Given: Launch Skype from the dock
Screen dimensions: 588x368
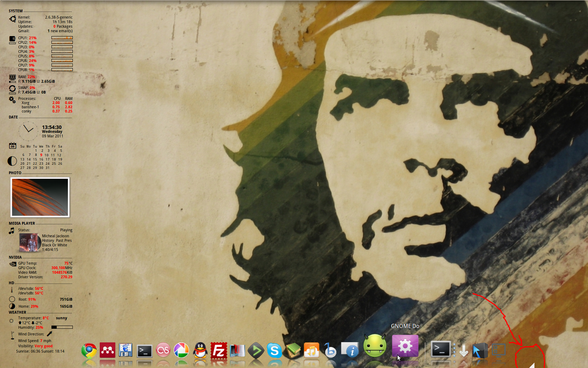Looking at the screenshot, I should (274, 350).
